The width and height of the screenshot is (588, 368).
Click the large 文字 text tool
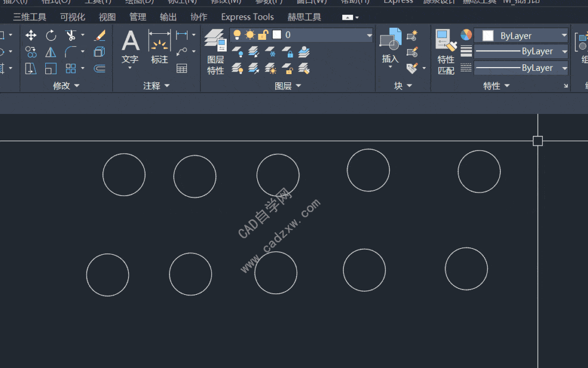[x=130, y=47]
